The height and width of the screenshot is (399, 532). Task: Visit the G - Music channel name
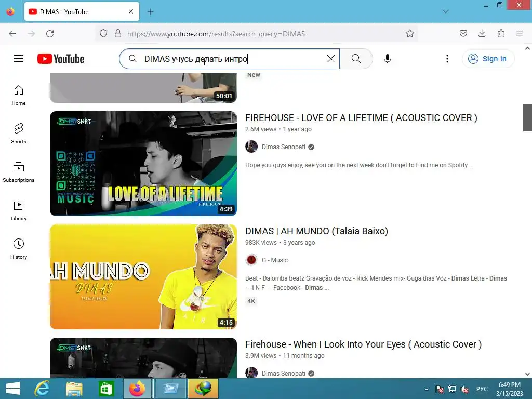pyautogui.click(x=274, y=260)
